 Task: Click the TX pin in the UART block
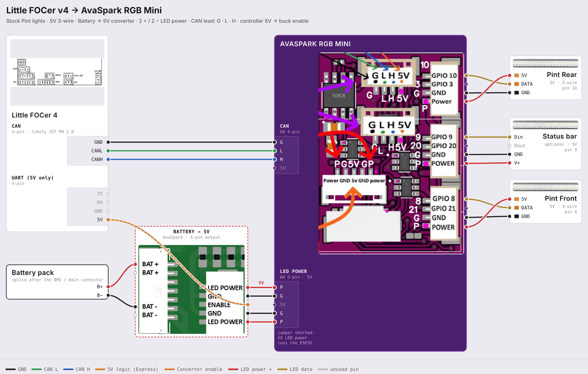click(108, 194)
